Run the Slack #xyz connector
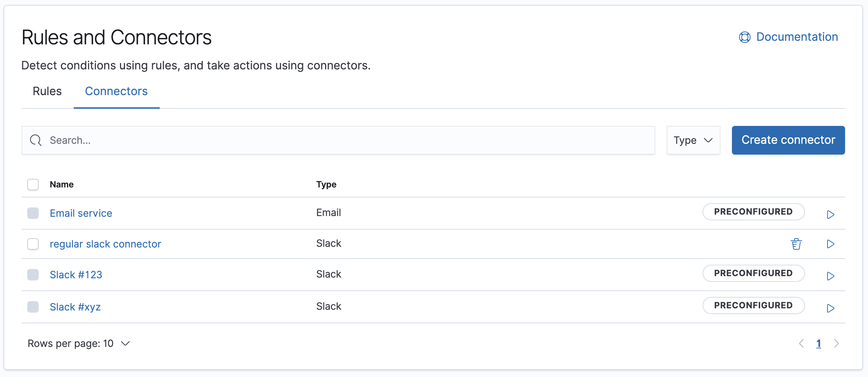 coord(831,308)
